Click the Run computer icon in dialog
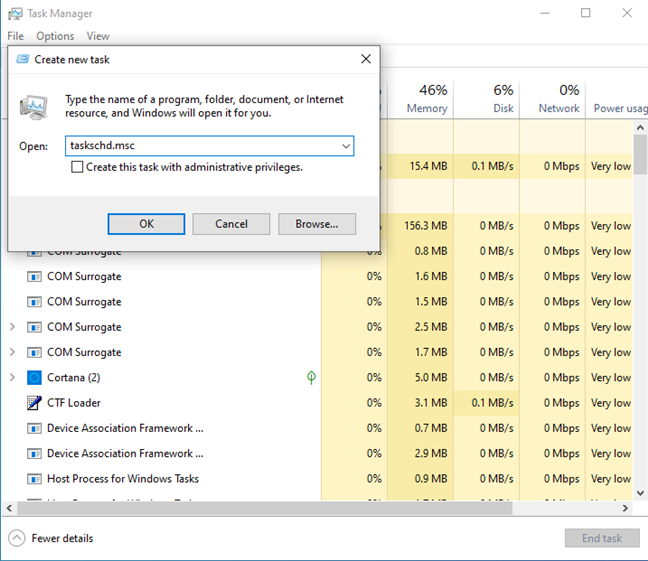 point(34,107)
